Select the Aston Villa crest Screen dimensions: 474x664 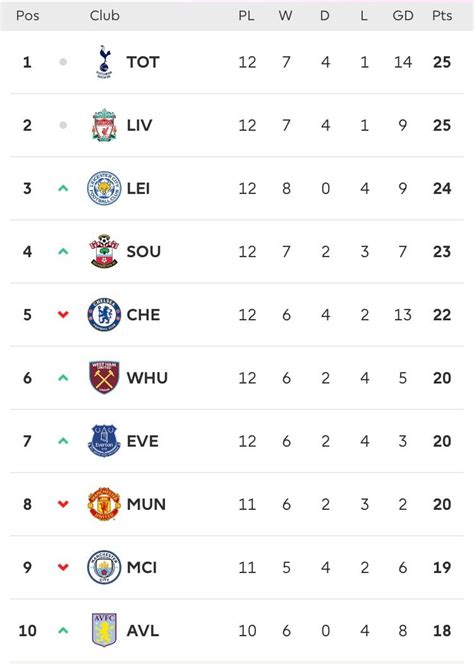104,630
